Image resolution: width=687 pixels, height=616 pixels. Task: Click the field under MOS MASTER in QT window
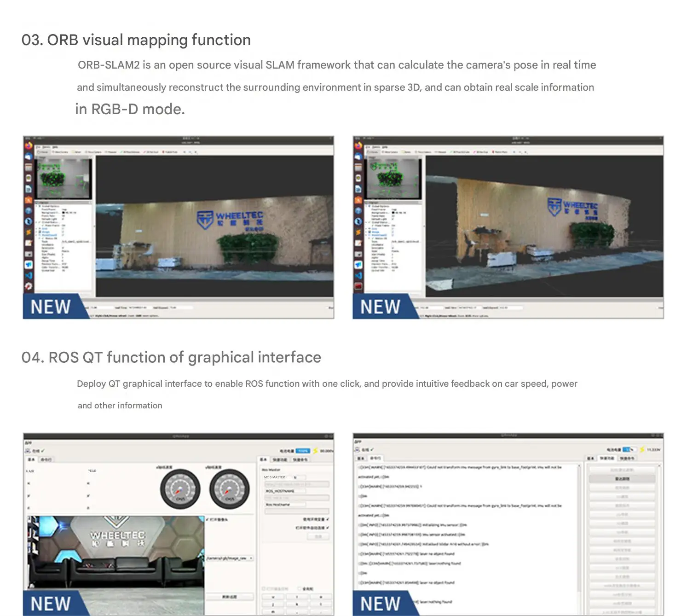pos(297,484)
